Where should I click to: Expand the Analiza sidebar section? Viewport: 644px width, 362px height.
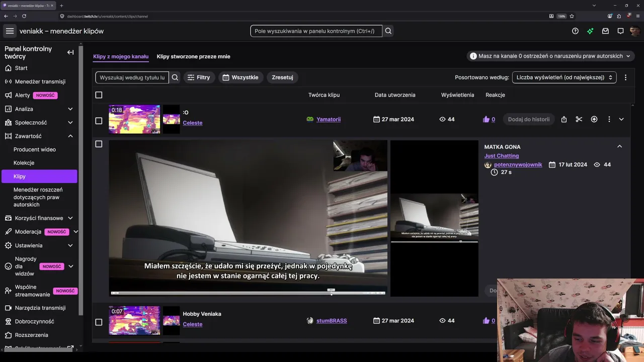coord(70,109)
